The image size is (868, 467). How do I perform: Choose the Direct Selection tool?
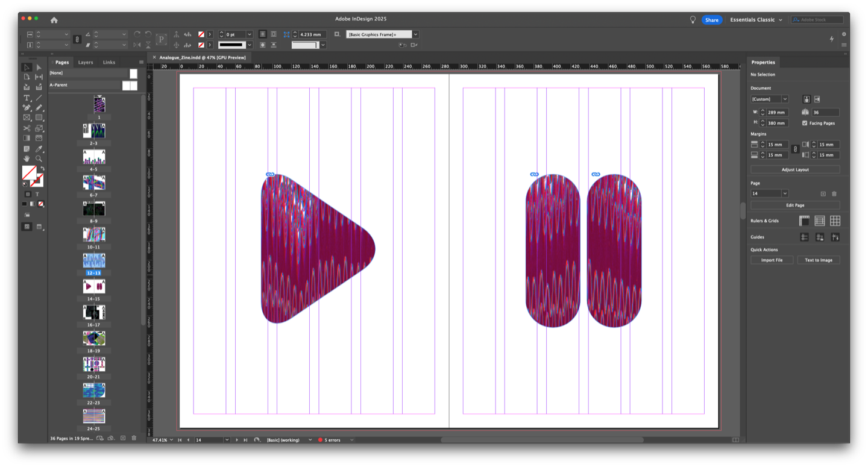click(x=39, y=67)
